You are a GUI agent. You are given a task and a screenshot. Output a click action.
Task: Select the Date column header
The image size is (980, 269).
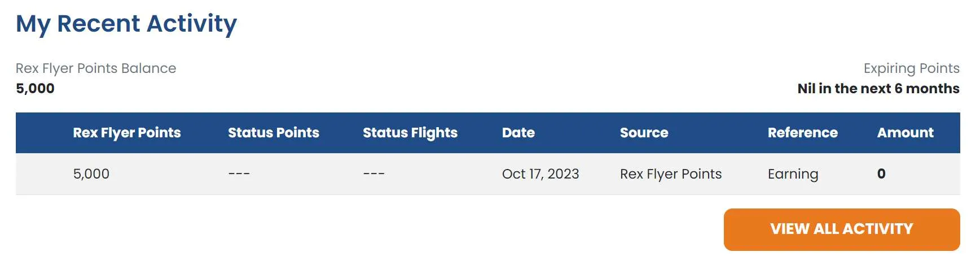coord(518,133)
